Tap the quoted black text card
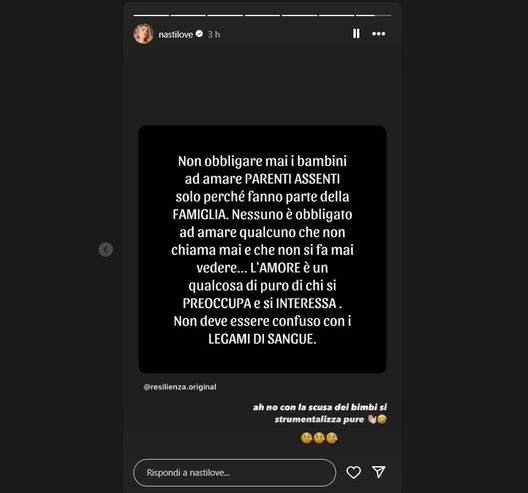The height and width of the screenshot is (493, 528). click(x=262, y=249)
